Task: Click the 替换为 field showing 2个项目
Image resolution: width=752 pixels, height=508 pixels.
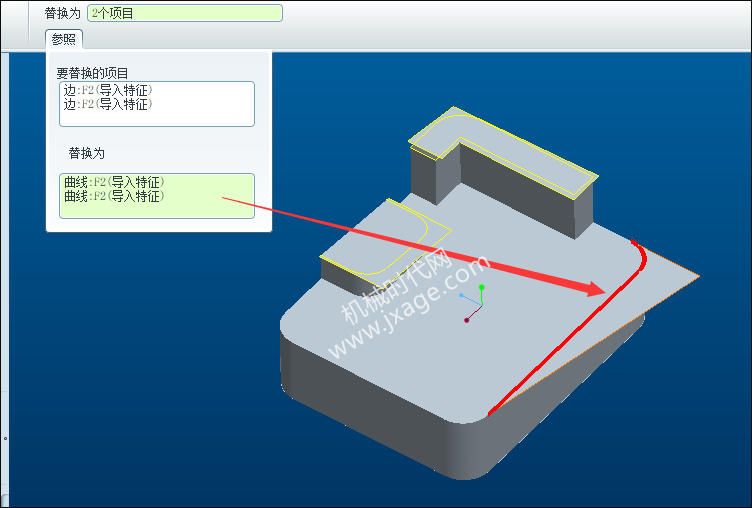Action: click(185, 13)
